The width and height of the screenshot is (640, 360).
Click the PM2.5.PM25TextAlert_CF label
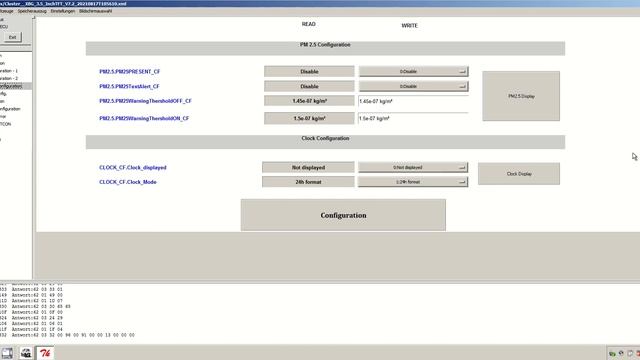click(x=129, y=86)
